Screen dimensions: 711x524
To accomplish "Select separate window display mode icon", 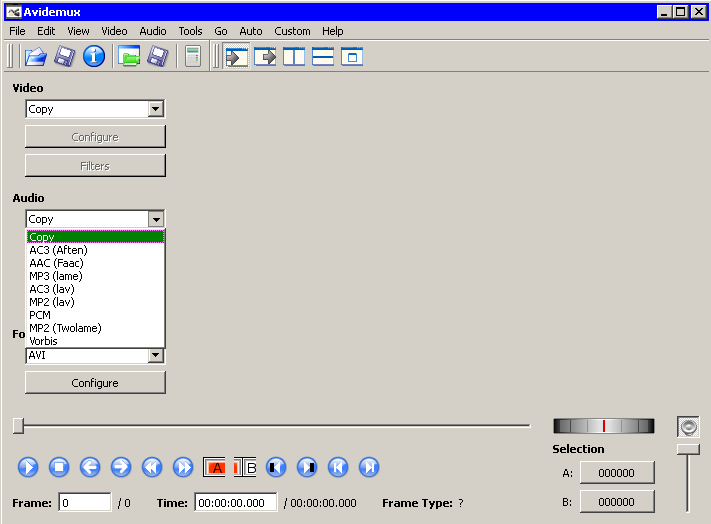I will (352, 57).
